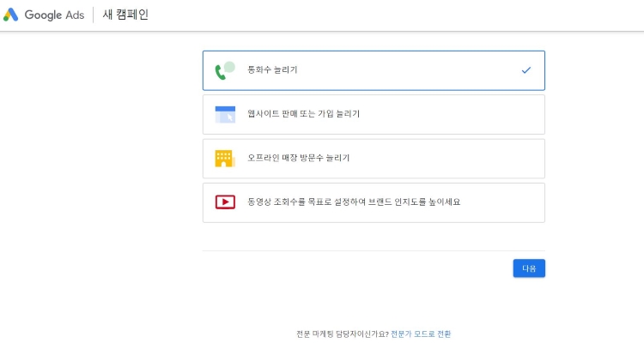The height and width of the screenshot is (355, 644).
Task: Click the green phone icon for 통화수 늘리기
Action: (225, 70)
